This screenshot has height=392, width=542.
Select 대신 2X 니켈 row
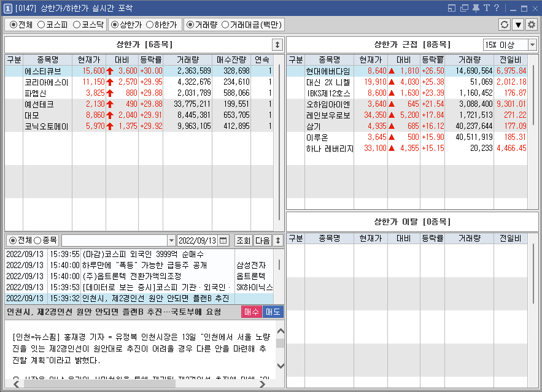click(407, 82)
